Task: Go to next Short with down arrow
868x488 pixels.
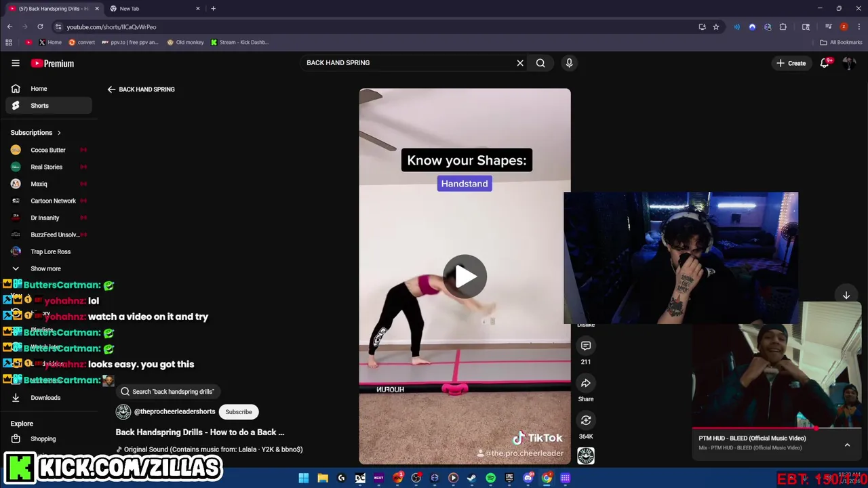Action: (x=846, y=296)
